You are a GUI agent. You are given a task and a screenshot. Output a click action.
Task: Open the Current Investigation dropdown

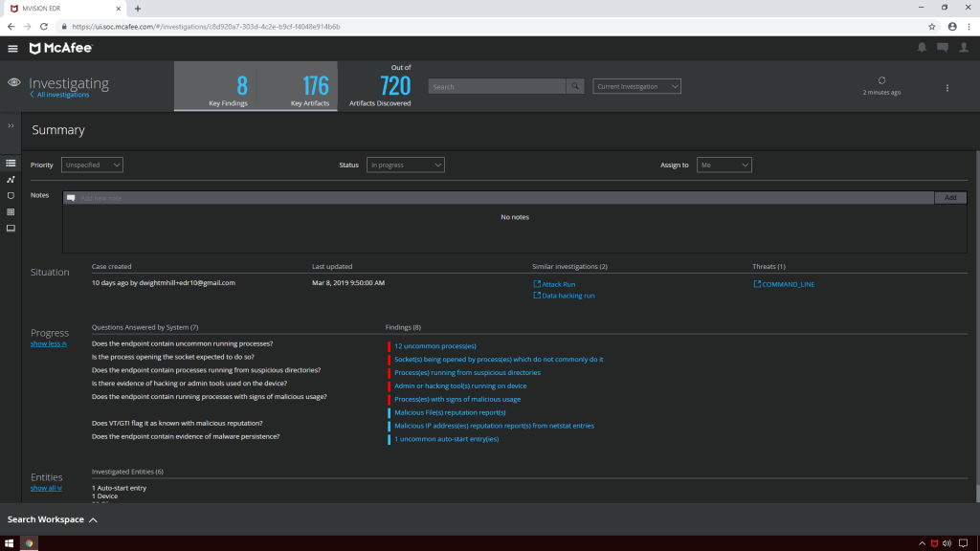[636, 86]
